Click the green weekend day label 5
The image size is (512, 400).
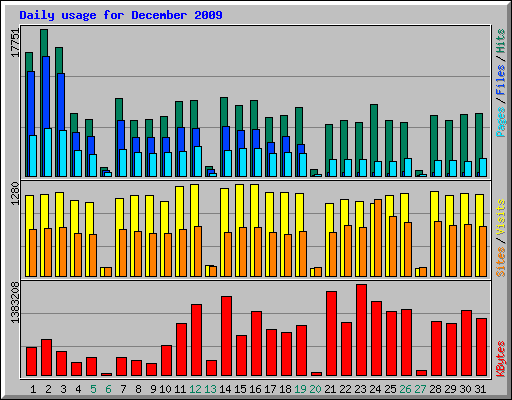(x=93, y=389)
